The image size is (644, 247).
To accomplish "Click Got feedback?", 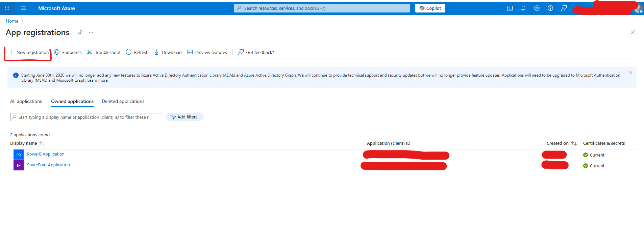I will (x=256, y=52).
